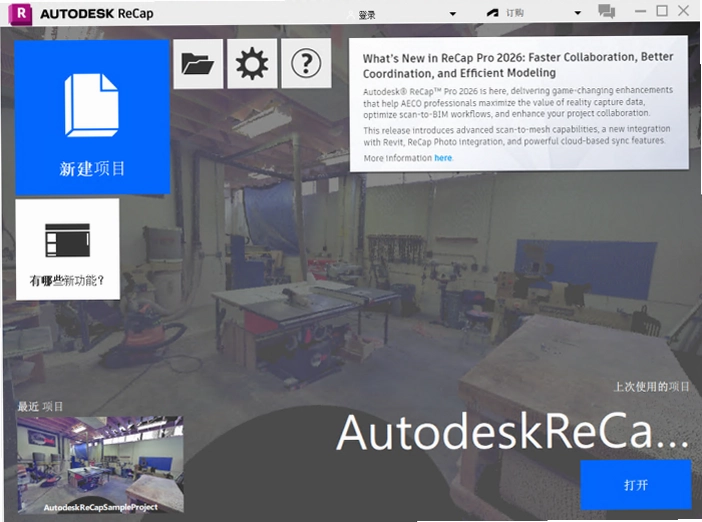Click the user avatar icon beside 登录
The width and height of the screenshot is (702, 522).
pyautogui.click(x=351, y=15)
